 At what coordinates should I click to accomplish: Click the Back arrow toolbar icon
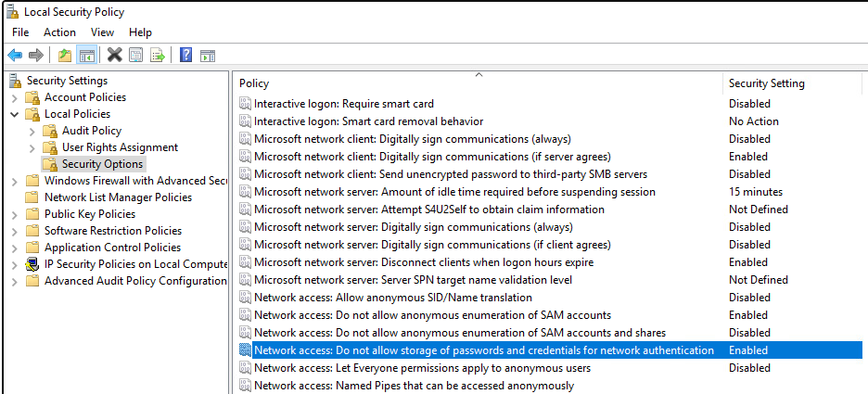pyautogui.click(x=15, y=55)
